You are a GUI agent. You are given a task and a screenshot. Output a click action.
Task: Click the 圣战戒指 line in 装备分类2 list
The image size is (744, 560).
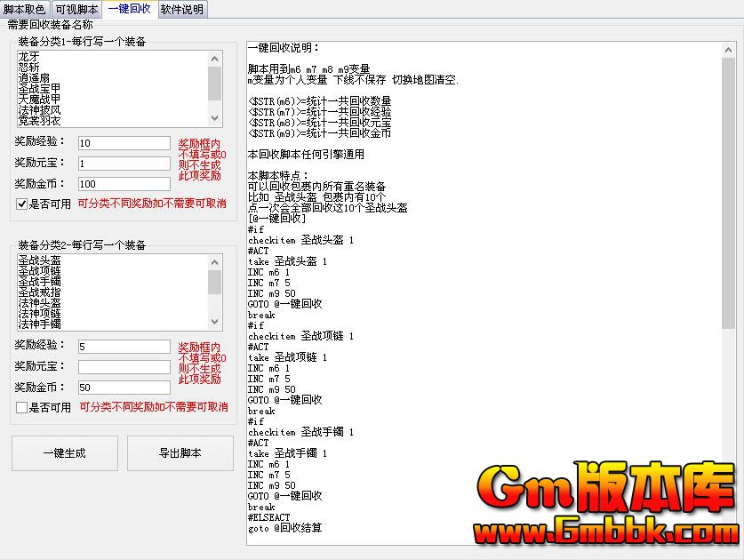click(39, 292)
